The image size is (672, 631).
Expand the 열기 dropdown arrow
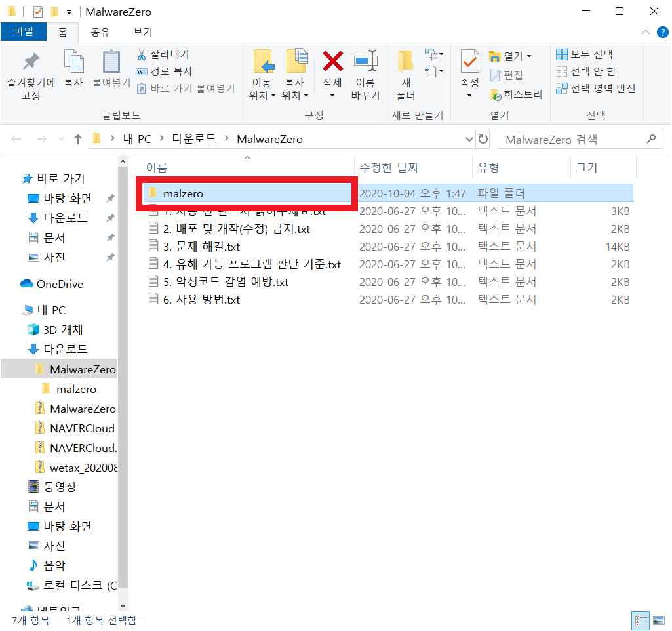529,56
